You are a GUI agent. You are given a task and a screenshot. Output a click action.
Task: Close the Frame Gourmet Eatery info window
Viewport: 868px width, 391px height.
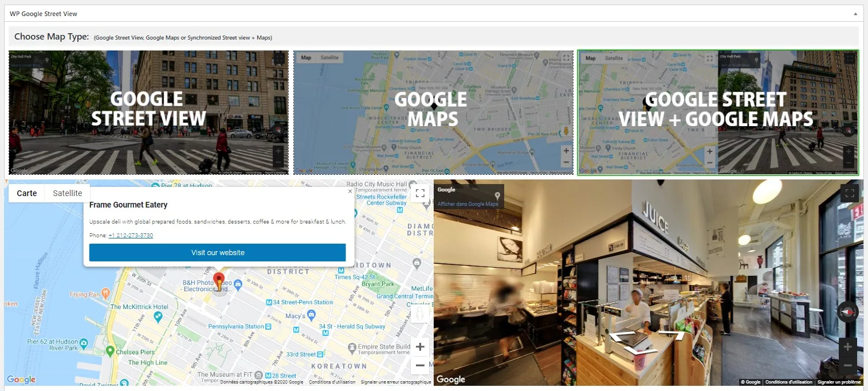click(x=350, y=191)
